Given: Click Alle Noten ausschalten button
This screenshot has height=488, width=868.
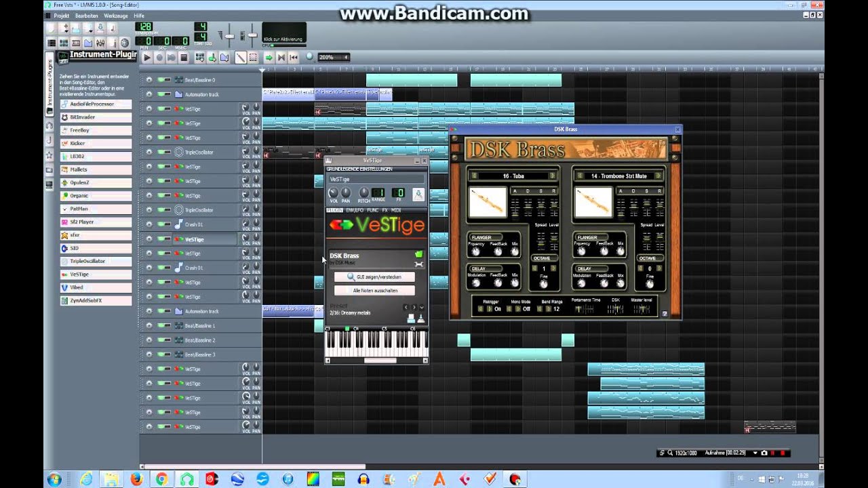Looking at the screenshot, I should pos(374,290).
